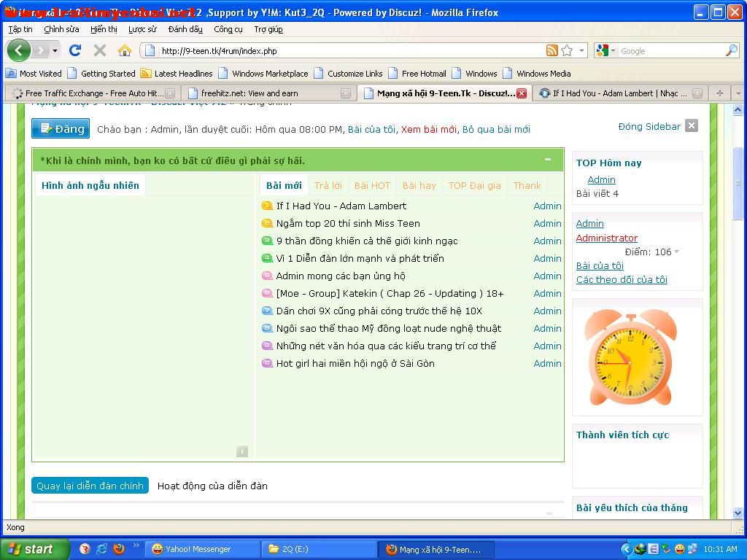
Task: Click the alarm clock widget
Action: (630, 358)
